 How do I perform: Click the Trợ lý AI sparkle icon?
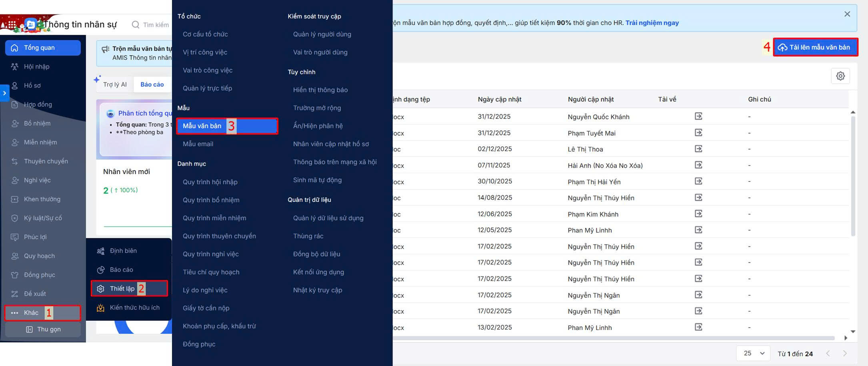(97, 79)
